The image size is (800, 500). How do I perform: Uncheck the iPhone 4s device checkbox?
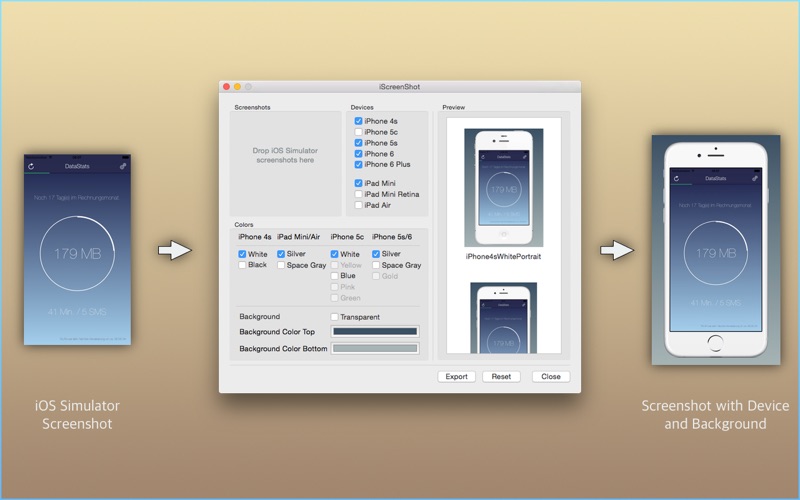[358, 121]
